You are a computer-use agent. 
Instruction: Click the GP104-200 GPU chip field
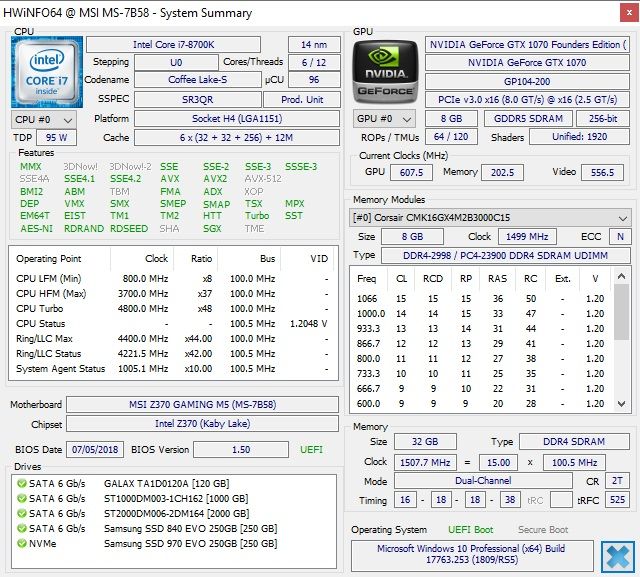[527, 81]
